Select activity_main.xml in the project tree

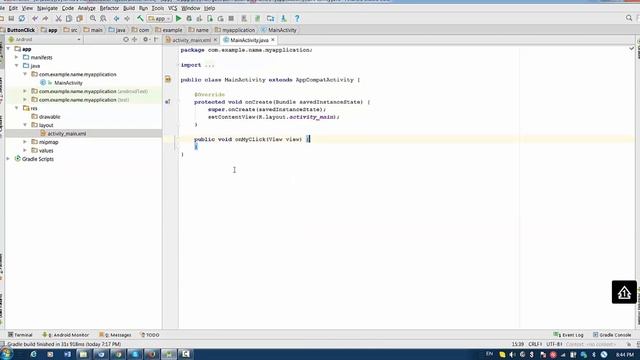point(67,133)
